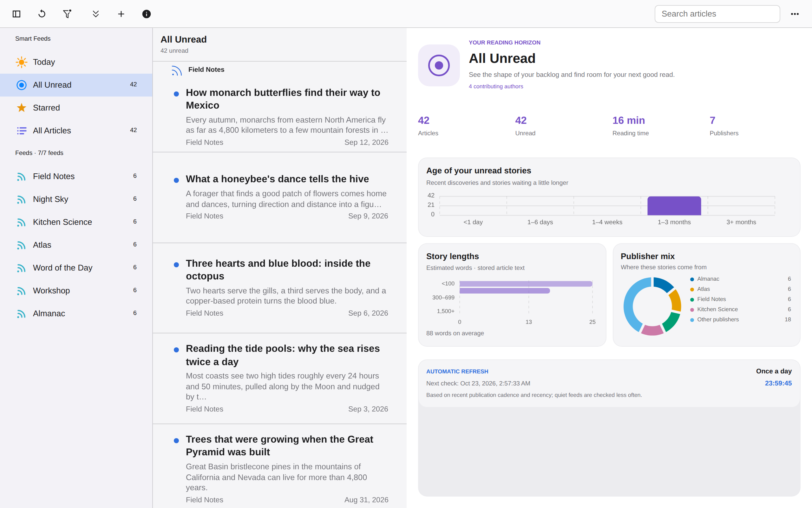
Task: Toggle unread dot on octopus article
Action: point(176,265)
